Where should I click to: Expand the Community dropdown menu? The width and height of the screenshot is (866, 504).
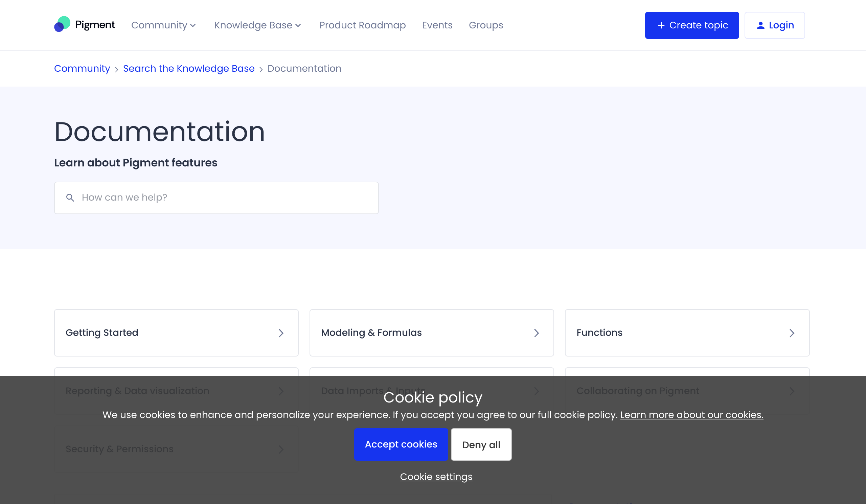click(x=164, y=25)
